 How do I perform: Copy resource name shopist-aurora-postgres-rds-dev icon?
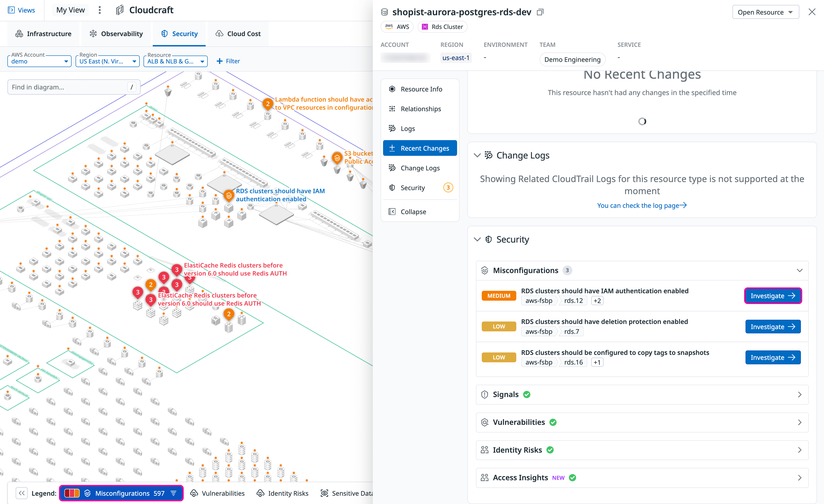[540, 12]
